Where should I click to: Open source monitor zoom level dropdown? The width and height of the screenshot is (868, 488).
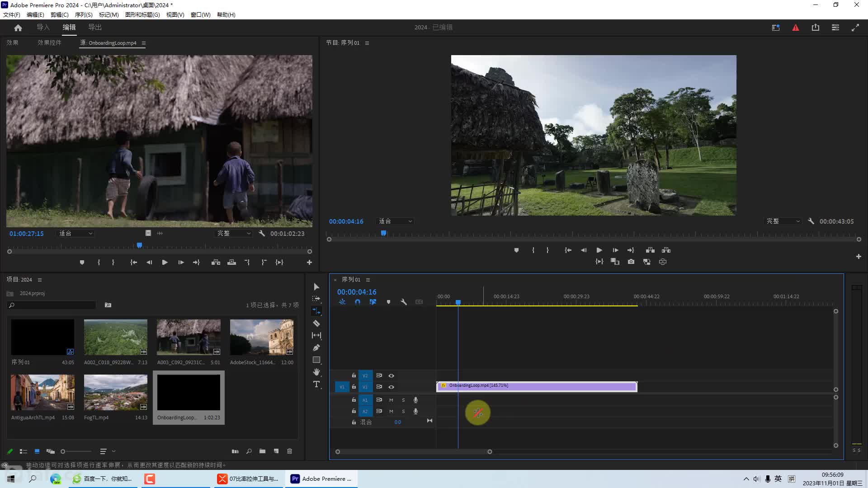point(76,234)
